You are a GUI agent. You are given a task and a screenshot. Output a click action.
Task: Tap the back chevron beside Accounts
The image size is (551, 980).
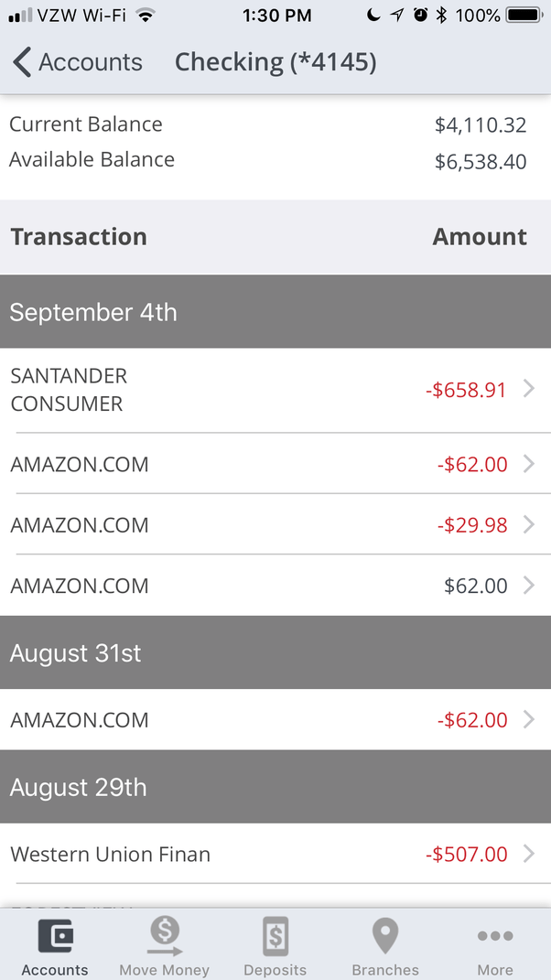click(x=20, y=62)
